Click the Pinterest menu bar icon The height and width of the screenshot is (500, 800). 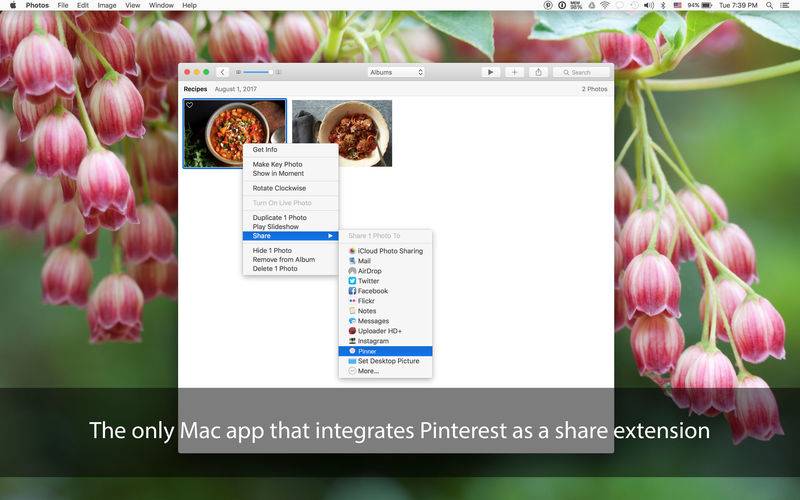(548, 5)
